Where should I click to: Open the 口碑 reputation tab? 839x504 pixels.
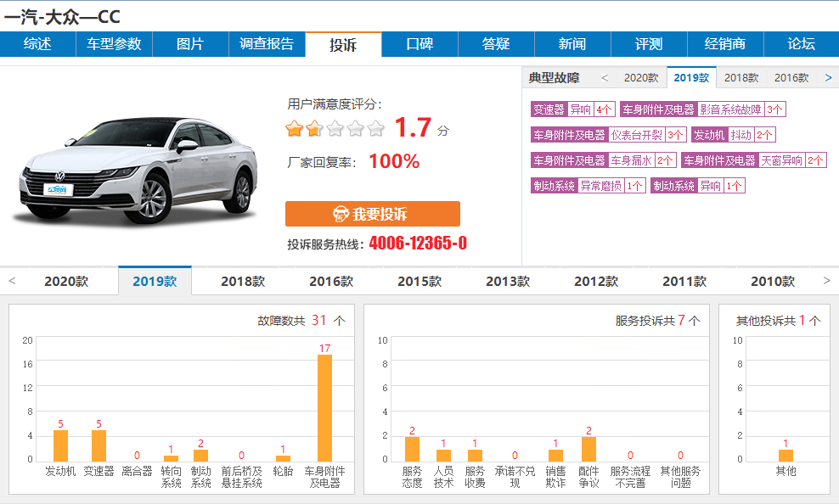[x=420, y=44]
